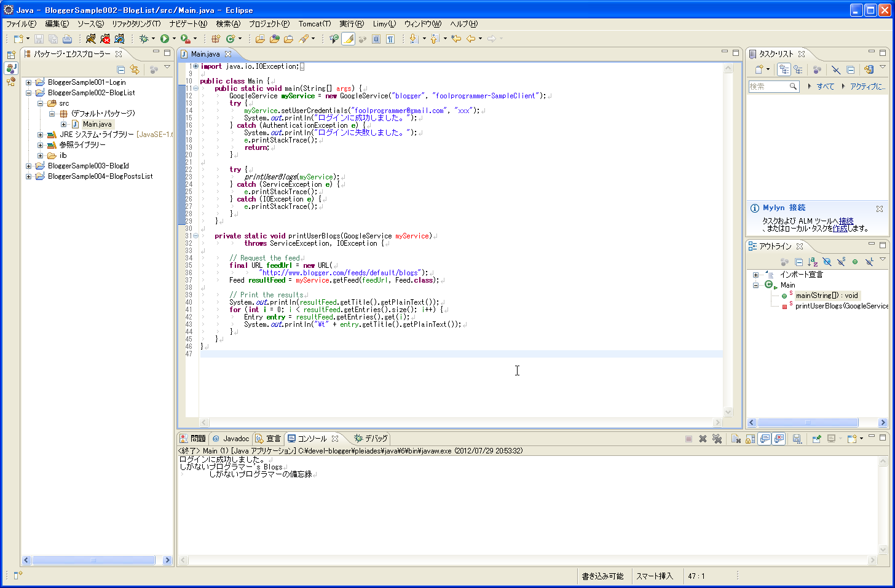Click すべて filter in Task List

(826, 87)
